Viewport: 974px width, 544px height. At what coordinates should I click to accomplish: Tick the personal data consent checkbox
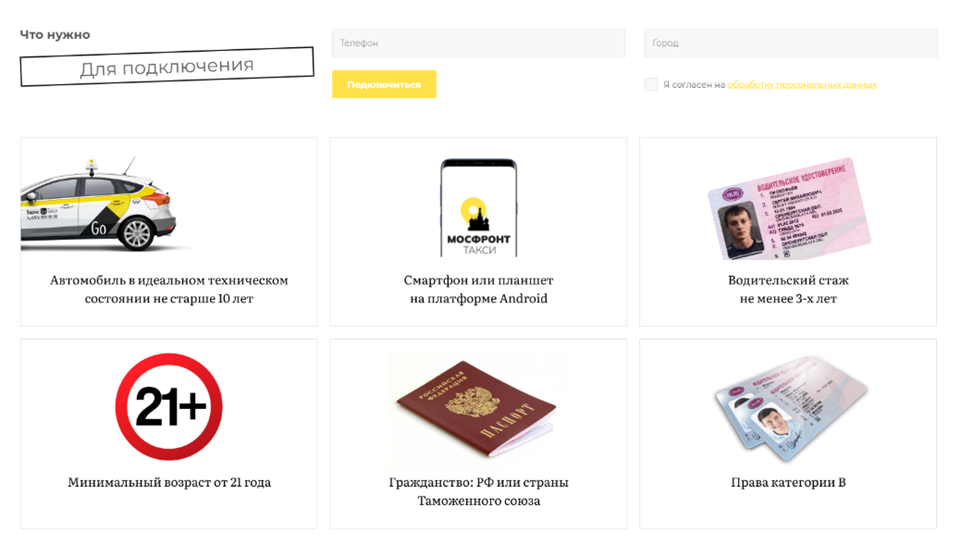point(651,84)
